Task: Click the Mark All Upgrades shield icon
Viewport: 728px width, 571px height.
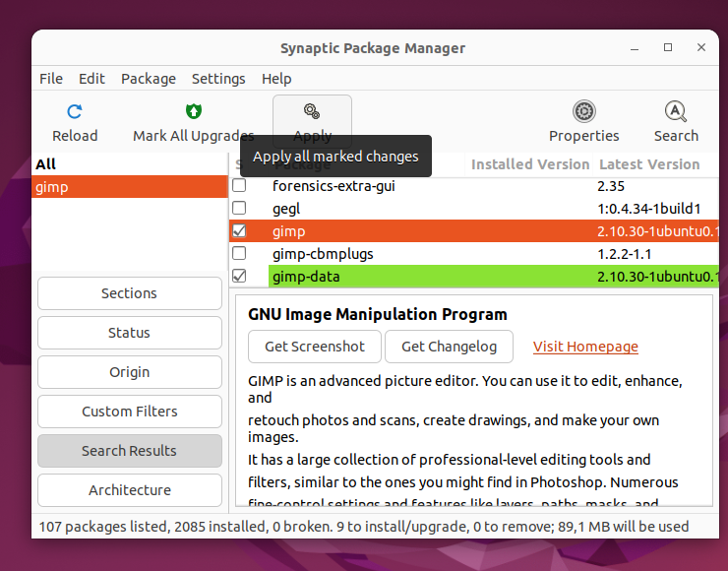Action: point(194,111)
